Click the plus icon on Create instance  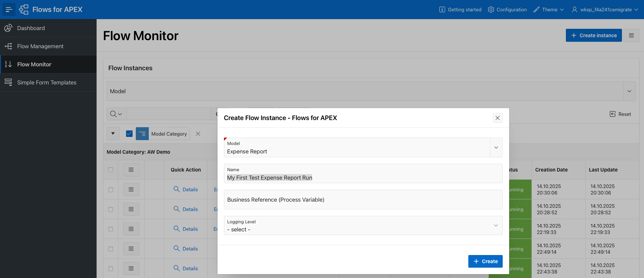click(574, 35)
